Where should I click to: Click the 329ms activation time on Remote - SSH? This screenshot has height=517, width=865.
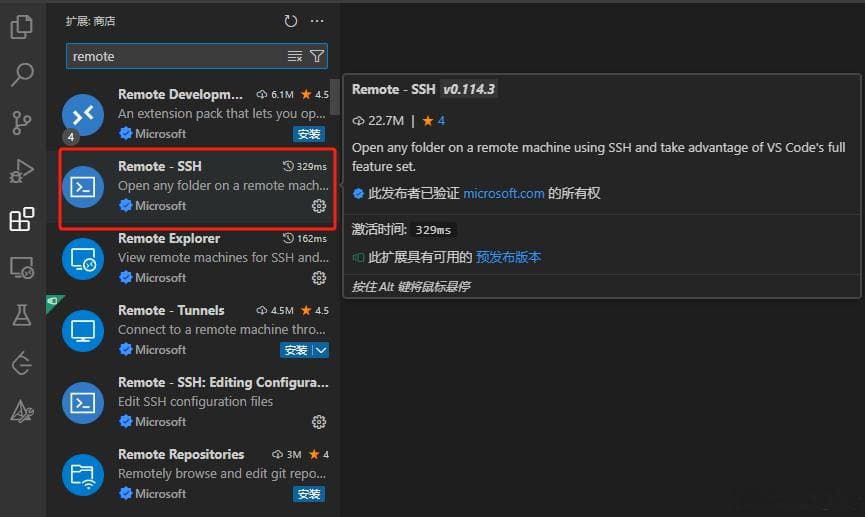[x=305, y=166]
